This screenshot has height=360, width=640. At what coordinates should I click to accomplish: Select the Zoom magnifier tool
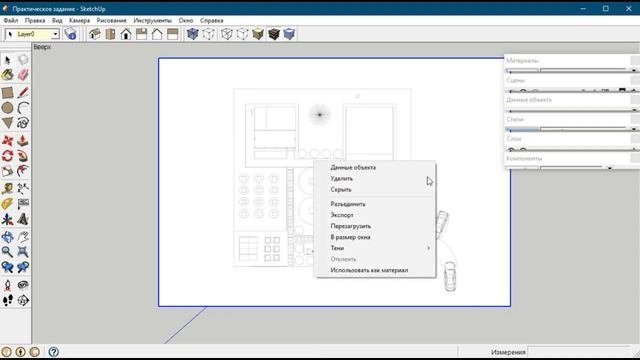[7, 252]
